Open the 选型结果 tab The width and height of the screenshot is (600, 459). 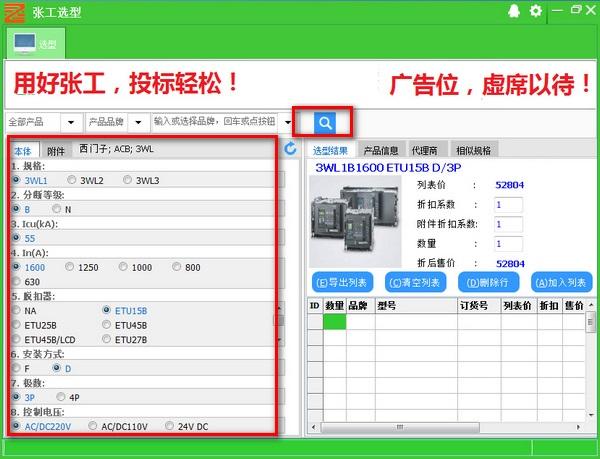point(330,150)
